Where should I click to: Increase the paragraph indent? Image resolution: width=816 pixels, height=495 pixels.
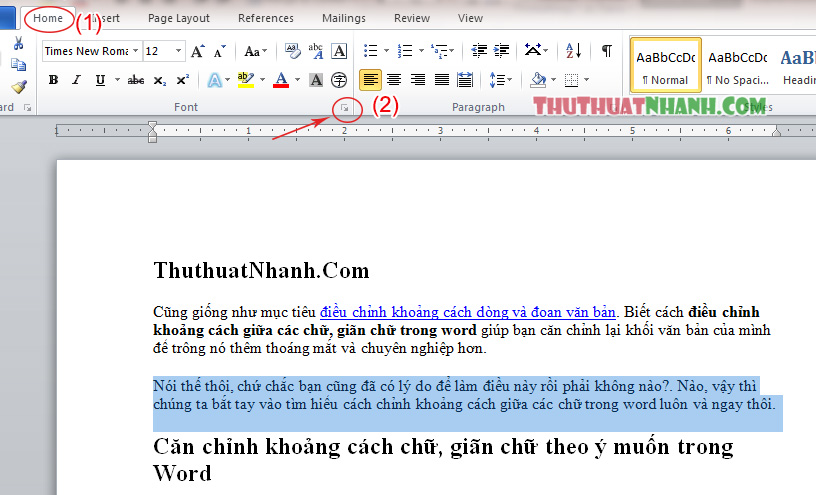pos(501,50)
